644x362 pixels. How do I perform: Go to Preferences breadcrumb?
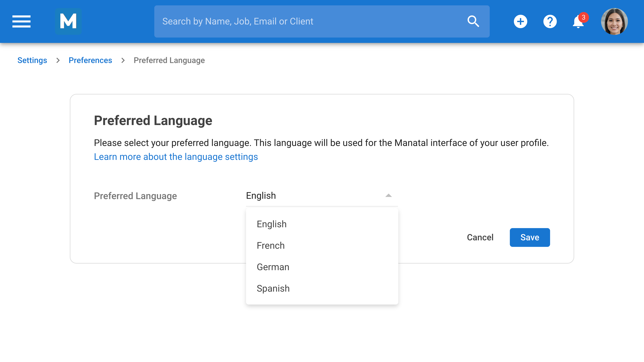click(90, 60)
